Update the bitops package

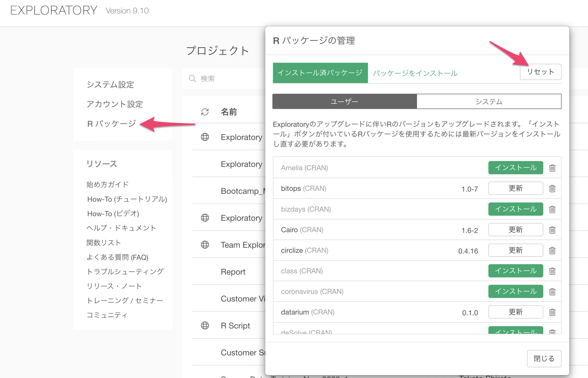pos(516,188)
